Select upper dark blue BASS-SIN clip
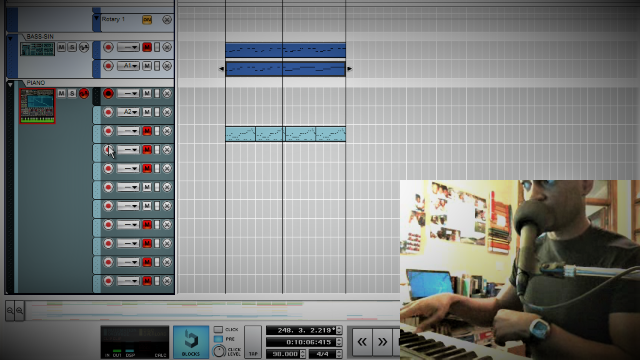 [285, 50]
